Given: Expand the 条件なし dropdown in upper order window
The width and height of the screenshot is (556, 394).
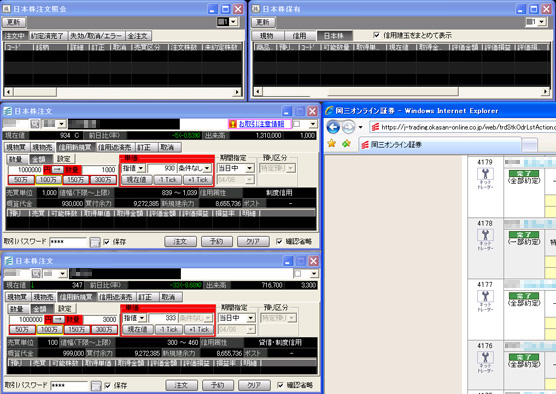Looking at the screenshot, I should 194,168.
